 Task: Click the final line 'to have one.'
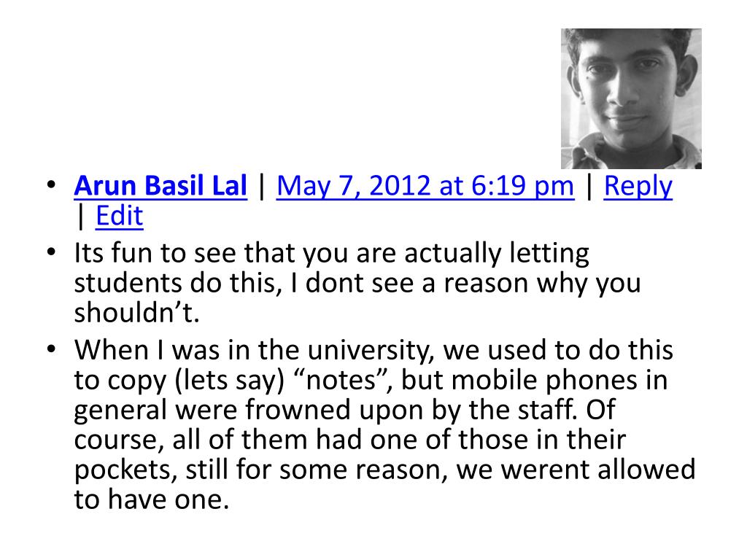pyautogui.click(x=152, y=499)
